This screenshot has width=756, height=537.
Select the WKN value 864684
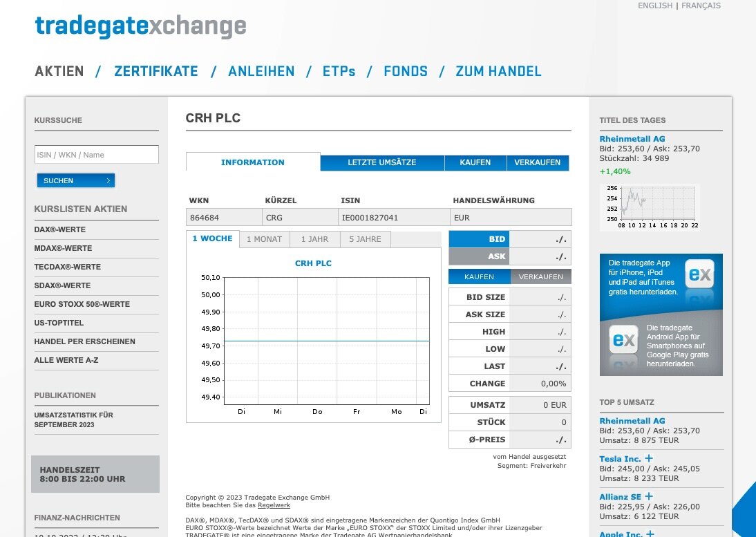tap(205, 218)
